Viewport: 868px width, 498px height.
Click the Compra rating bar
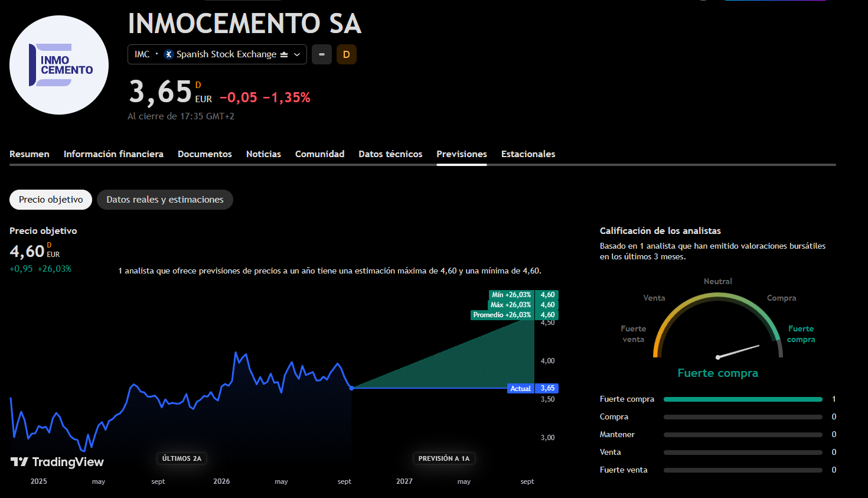pos(743,417)
